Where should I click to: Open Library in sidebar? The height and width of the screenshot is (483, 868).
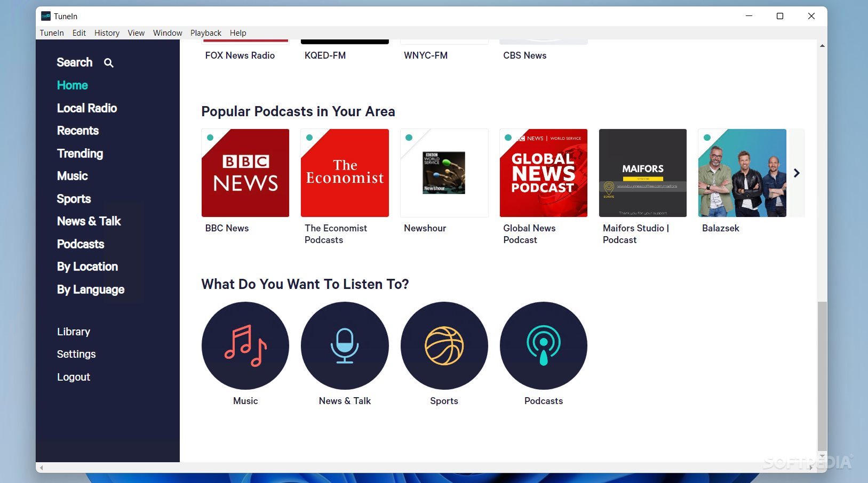pos(74,332)
